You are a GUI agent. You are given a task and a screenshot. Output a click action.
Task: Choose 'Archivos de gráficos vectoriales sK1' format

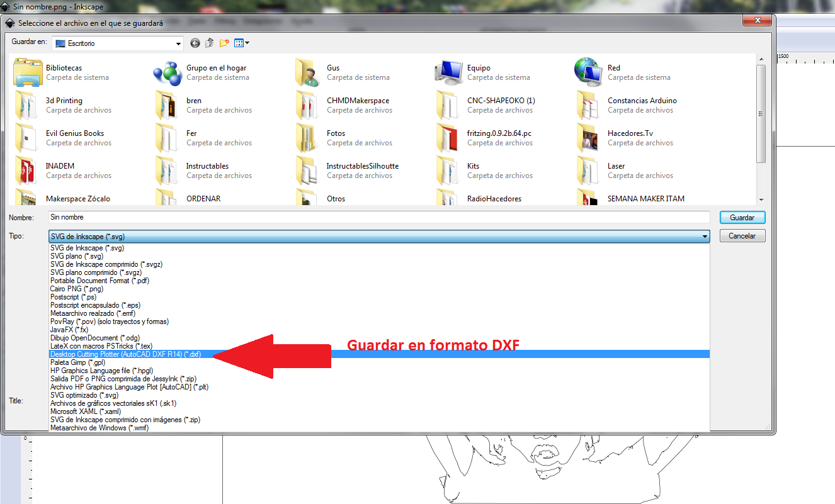point(379,403)
